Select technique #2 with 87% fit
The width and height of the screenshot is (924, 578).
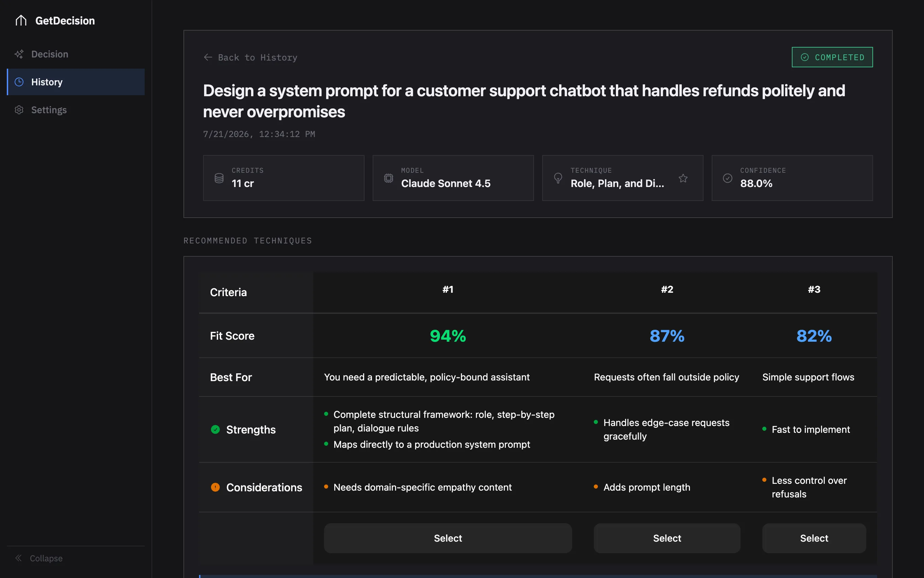pyautogui.click(x=667, y=538)
